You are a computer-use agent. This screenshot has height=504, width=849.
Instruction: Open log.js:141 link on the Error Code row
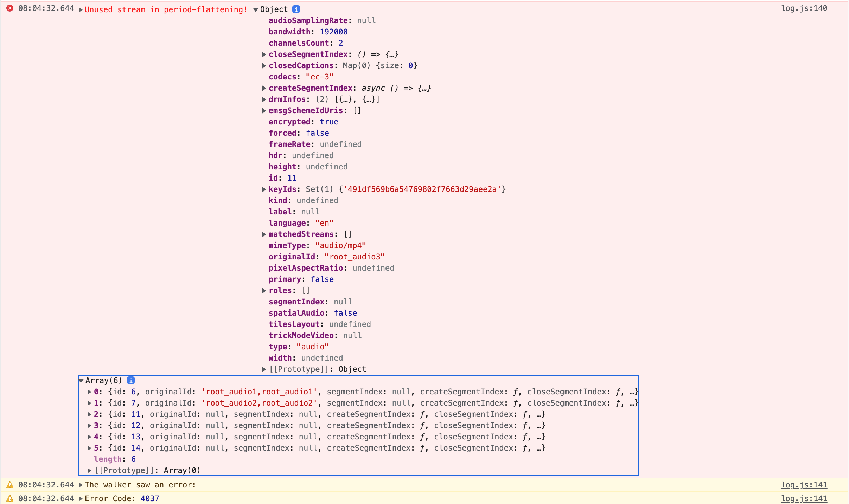point(804,499)
